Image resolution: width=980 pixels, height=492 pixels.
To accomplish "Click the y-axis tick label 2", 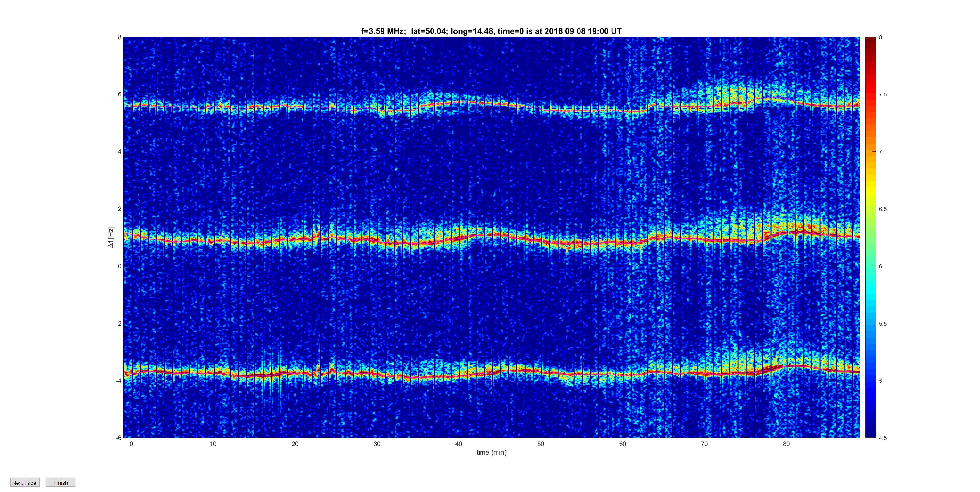I will (x=120, y=209).
